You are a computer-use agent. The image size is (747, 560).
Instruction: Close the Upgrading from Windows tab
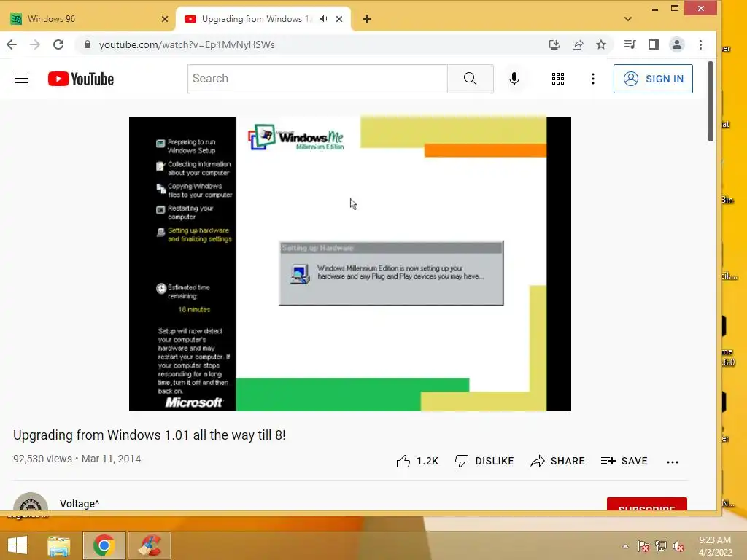[x=339, y=19]
